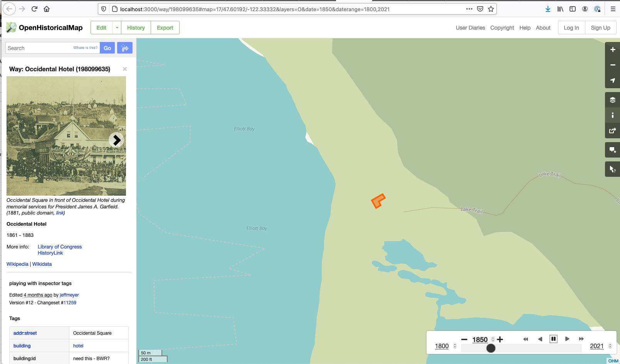The width and height of the screenshot is (620, 364).
Task: Zoom in on the map
Action: coord(612,49)
